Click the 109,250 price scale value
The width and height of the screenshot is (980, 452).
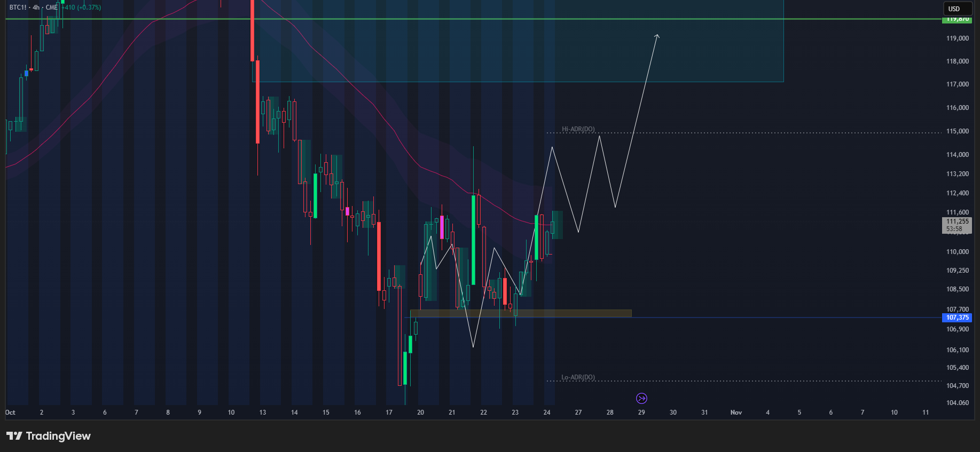click(x=958, y=271)
